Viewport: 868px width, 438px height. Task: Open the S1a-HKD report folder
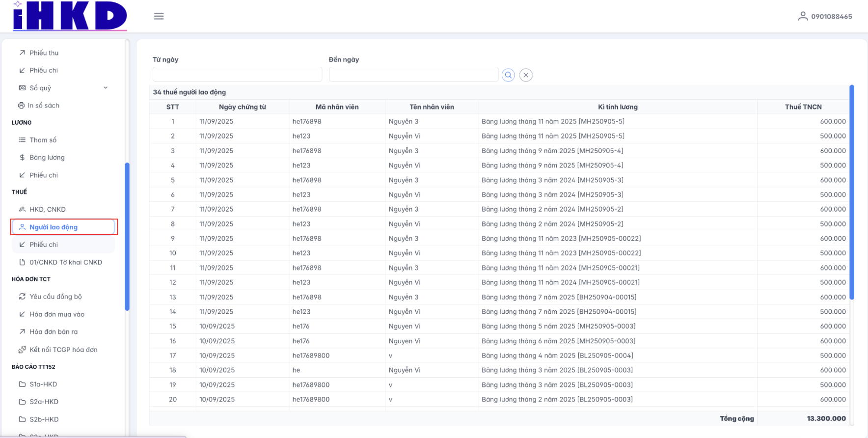(43, 384)
